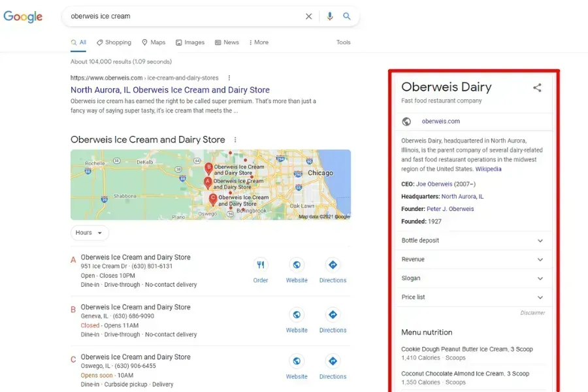Click the map of Oberweis locations
Viewport: 588px width, 392px height.
coord(210,185)
